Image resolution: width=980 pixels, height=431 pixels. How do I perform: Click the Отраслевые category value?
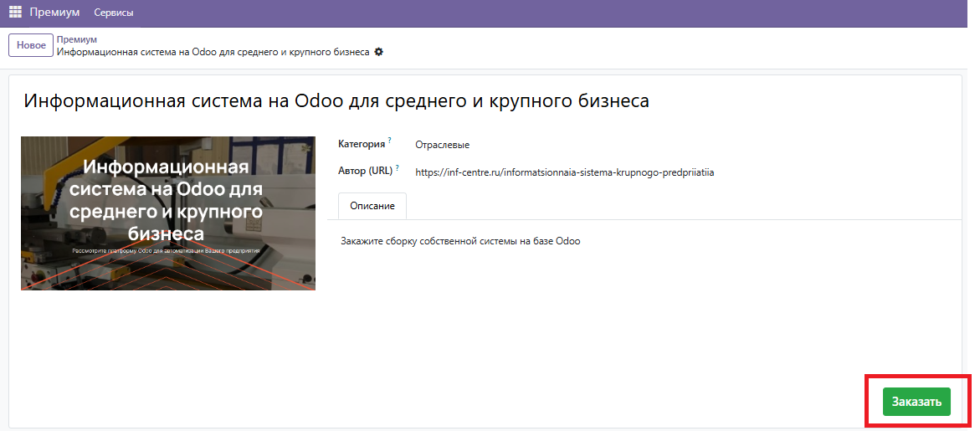click(x=442, y=145)
